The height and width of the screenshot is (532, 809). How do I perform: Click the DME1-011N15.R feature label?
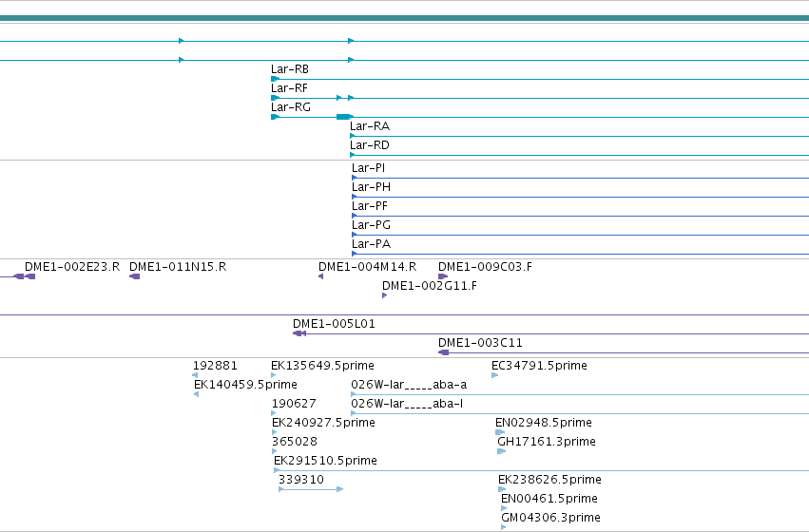click(x=178, y=267)
